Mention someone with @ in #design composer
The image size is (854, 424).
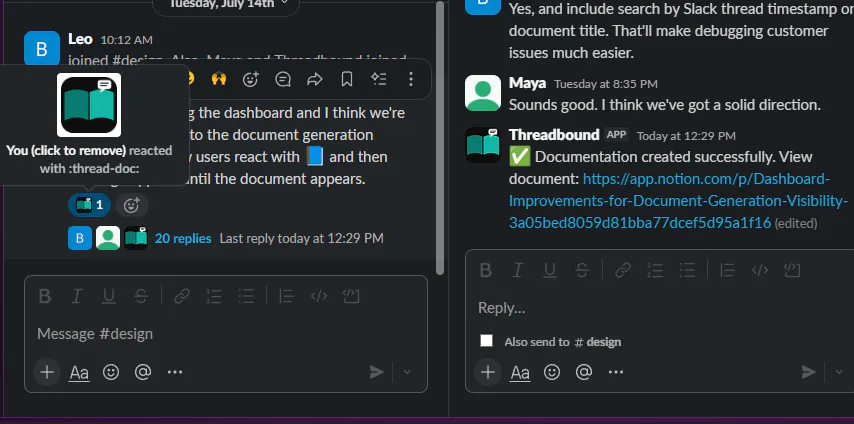tap(143, 372)
